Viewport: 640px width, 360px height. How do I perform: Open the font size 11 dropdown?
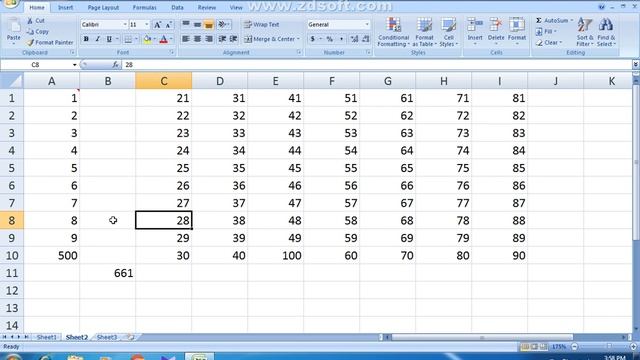point(147,25)
